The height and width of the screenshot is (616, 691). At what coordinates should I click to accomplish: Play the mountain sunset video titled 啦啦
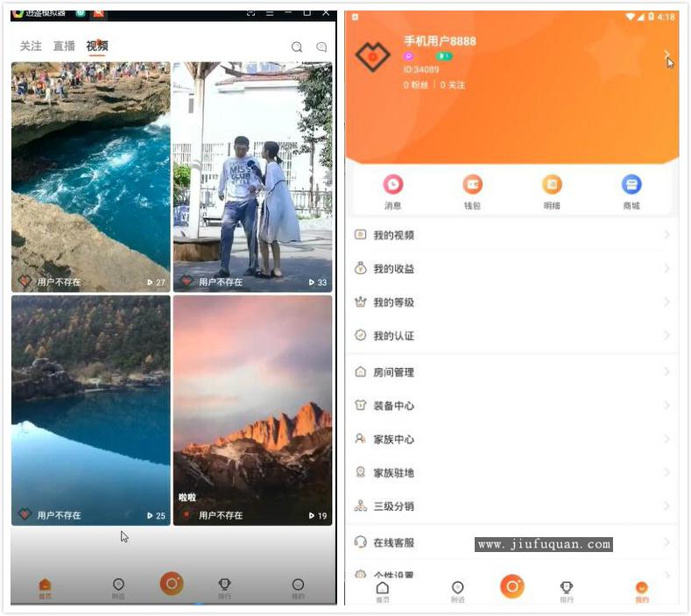[252, 410]
